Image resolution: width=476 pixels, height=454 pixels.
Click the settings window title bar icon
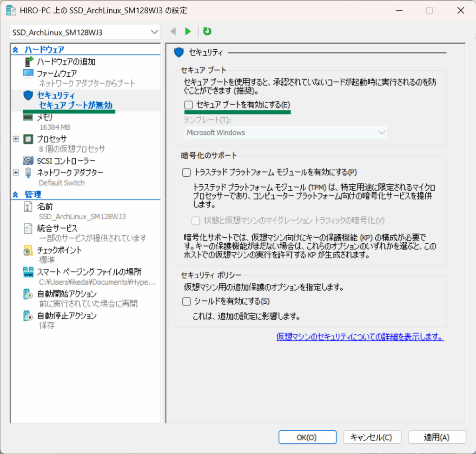(11, 10)
